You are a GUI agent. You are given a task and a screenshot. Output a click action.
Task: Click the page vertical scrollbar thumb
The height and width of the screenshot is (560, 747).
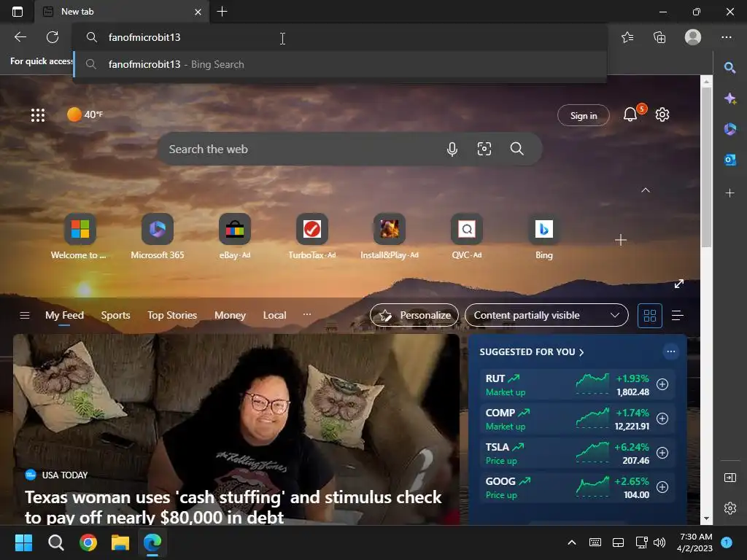pos(706,167)
